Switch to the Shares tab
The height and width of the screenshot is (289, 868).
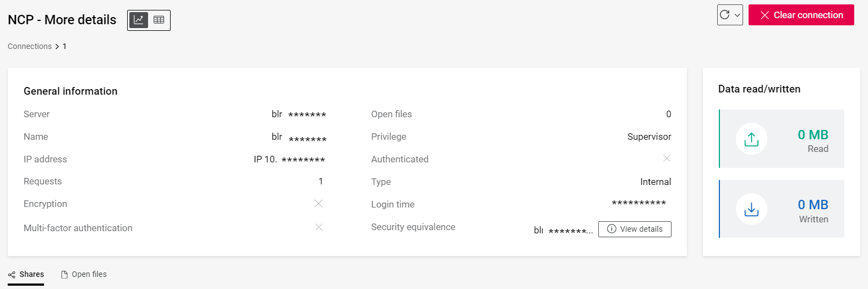click(26, 274)
